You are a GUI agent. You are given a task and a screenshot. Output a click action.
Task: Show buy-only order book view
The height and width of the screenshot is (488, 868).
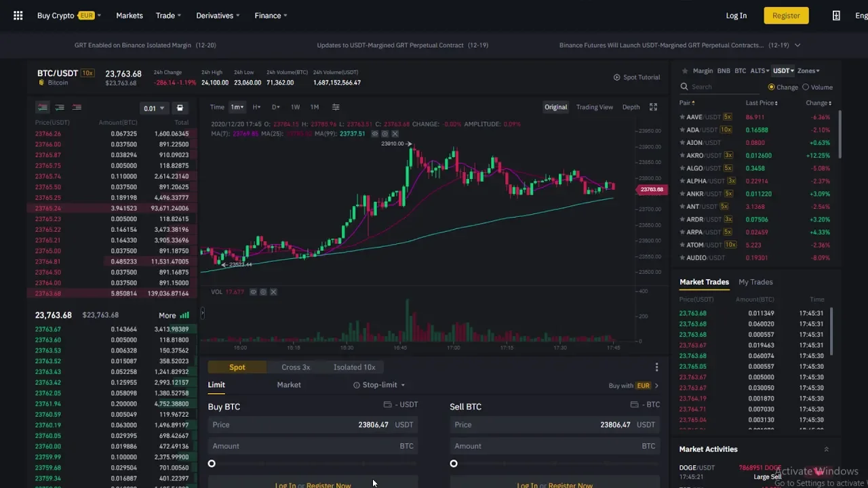(x=60, y=108)
